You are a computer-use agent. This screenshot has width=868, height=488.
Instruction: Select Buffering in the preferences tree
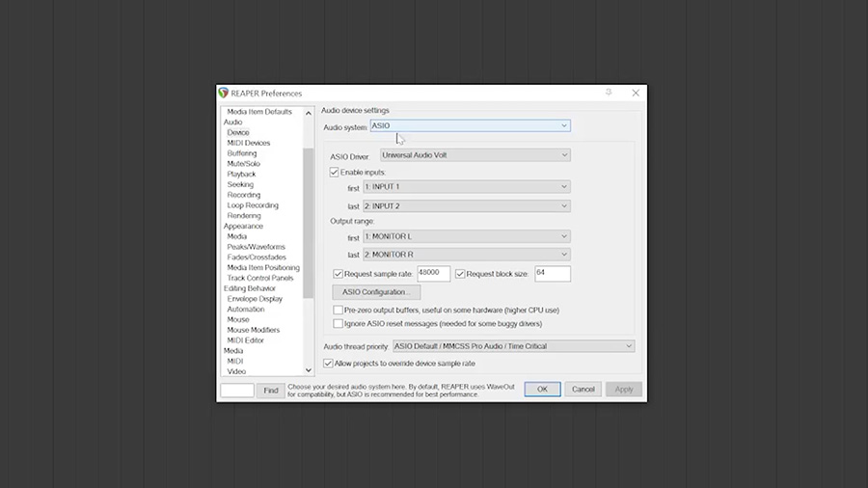tap(242, 153)
